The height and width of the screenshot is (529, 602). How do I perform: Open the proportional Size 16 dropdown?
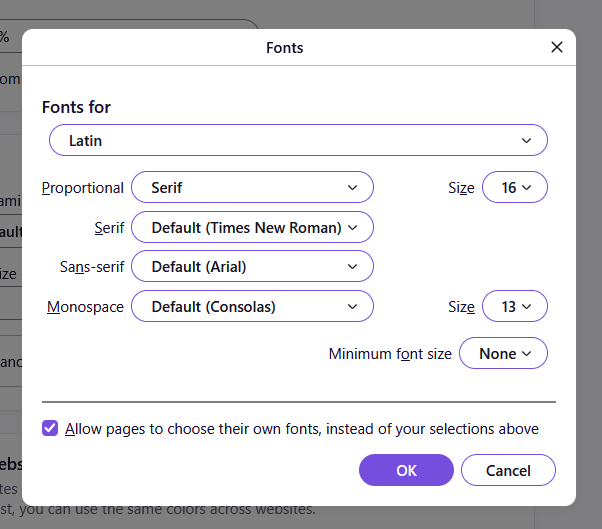coord(515,187)
